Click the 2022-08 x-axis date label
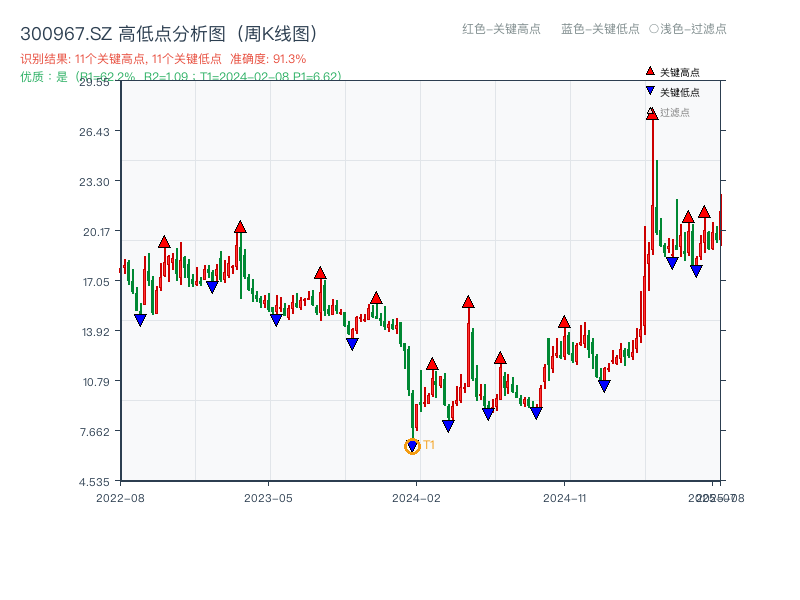800x600 pixels. [x=120, y=498]
